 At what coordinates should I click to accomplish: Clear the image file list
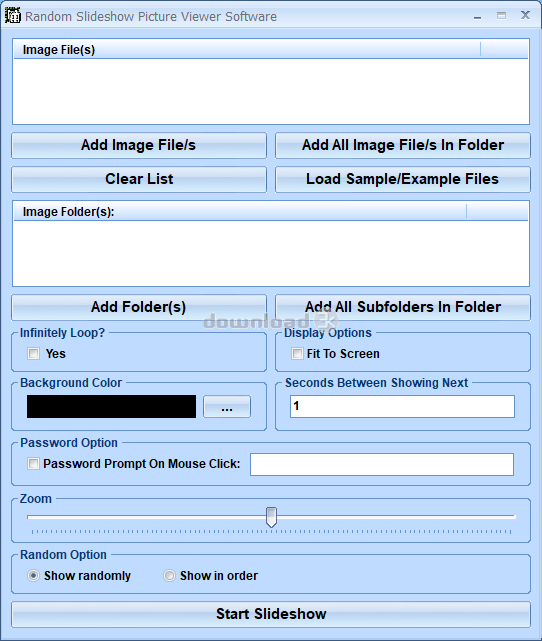[139, 179]
